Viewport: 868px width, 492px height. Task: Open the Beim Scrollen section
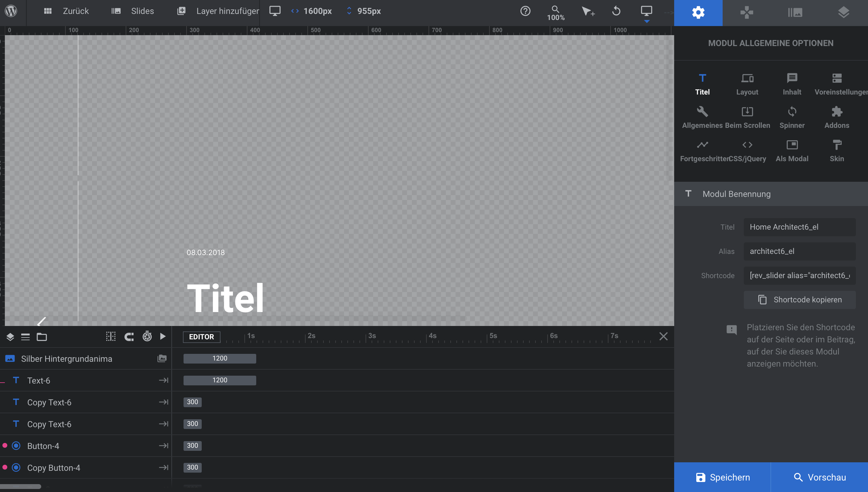click(747, 118)
